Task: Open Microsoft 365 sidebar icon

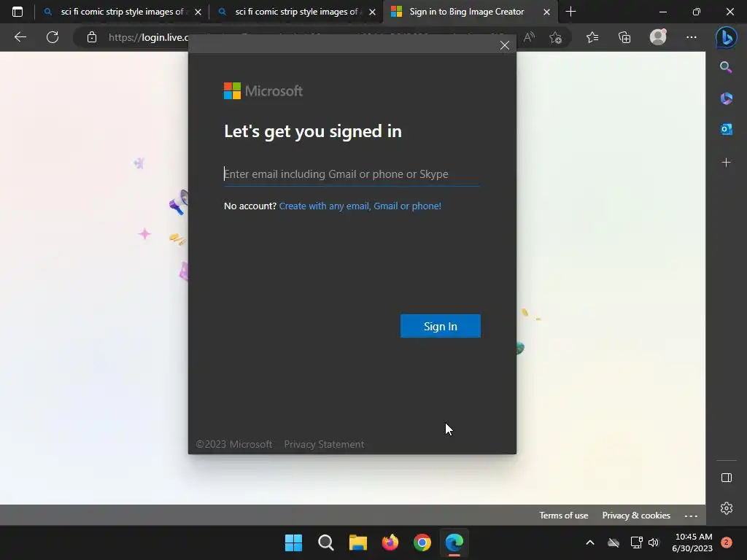Action: [726, 98]
